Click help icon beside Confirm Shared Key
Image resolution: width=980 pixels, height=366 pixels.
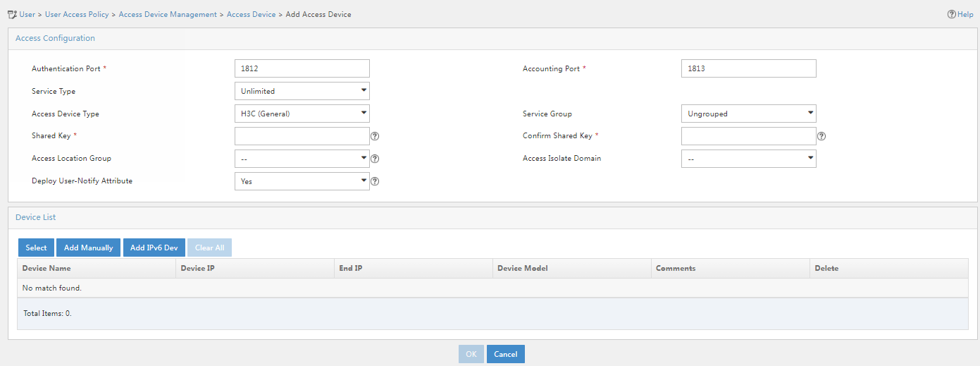821,136
